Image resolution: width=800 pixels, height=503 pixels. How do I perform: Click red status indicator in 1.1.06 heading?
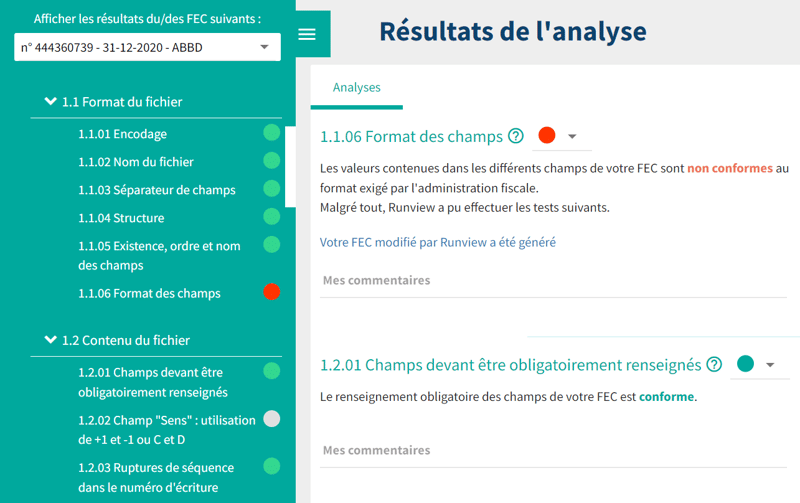tap(547, 135)
